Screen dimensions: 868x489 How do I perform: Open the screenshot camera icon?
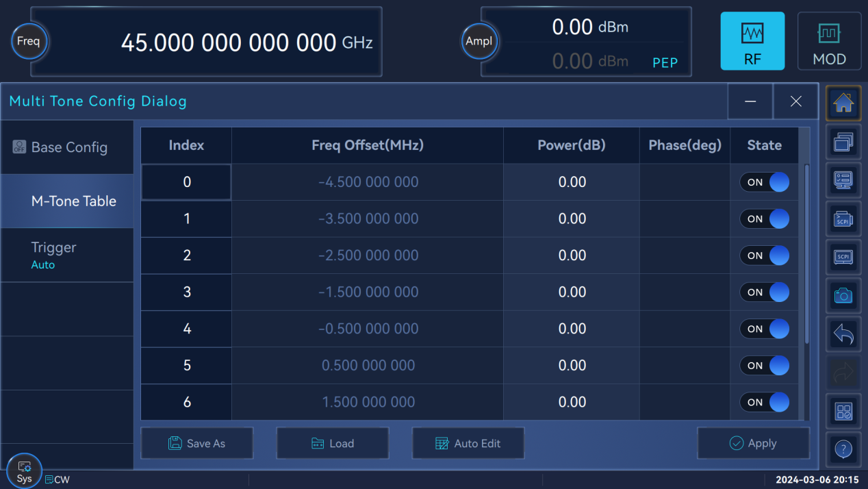[843, 295]
